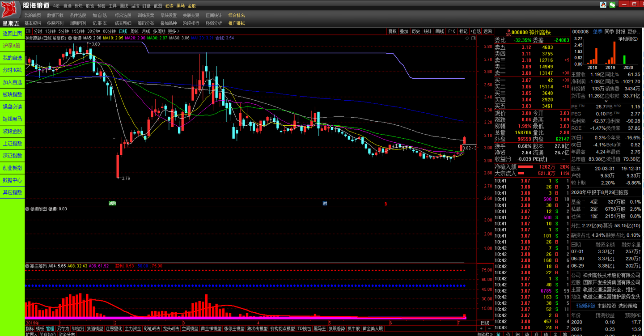Expand 更多 in financial panel header
Image resolution: width=644 pixels, height=336 pixels.
point(634,32)
